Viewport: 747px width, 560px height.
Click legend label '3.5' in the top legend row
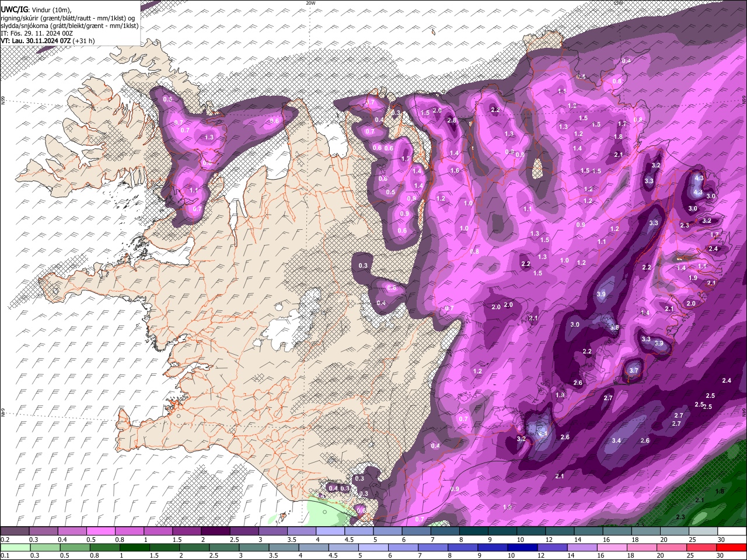point(292,540)
